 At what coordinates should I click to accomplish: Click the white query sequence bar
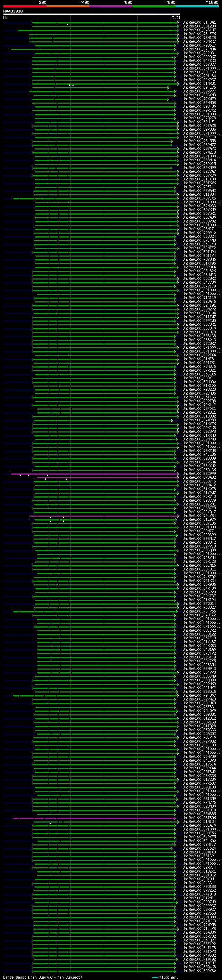[x=92, y=14]
